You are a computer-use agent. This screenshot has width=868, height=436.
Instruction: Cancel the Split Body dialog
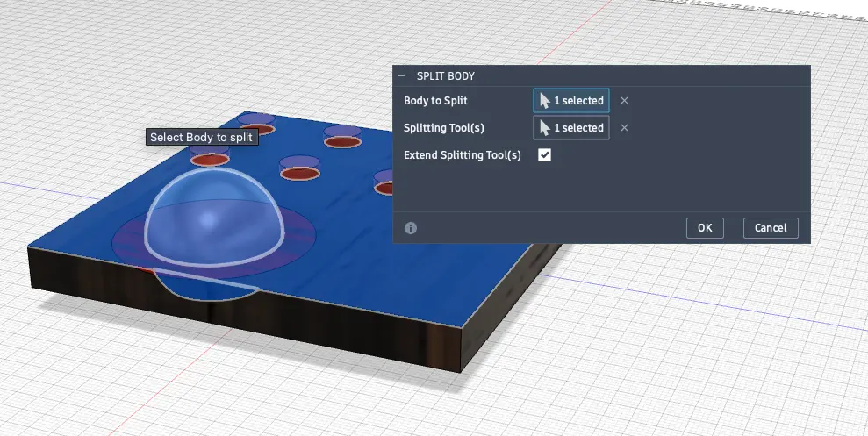click(x=771, y=228)
